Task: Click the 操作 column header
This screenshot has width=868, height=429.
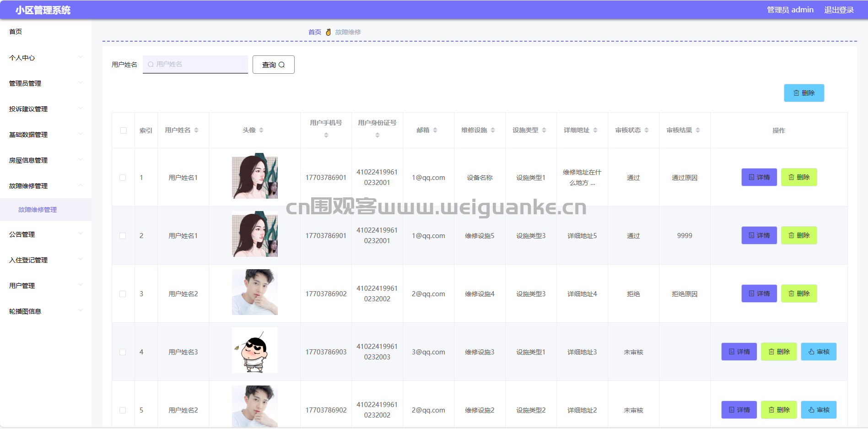Action: pos(779,130)
